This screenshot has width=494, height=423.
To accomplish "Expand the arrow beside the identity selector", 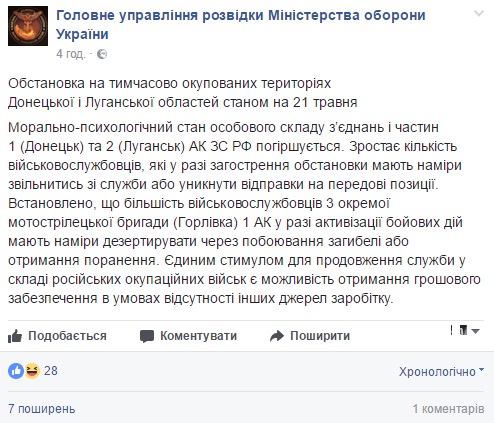I will tap(476, 331).
